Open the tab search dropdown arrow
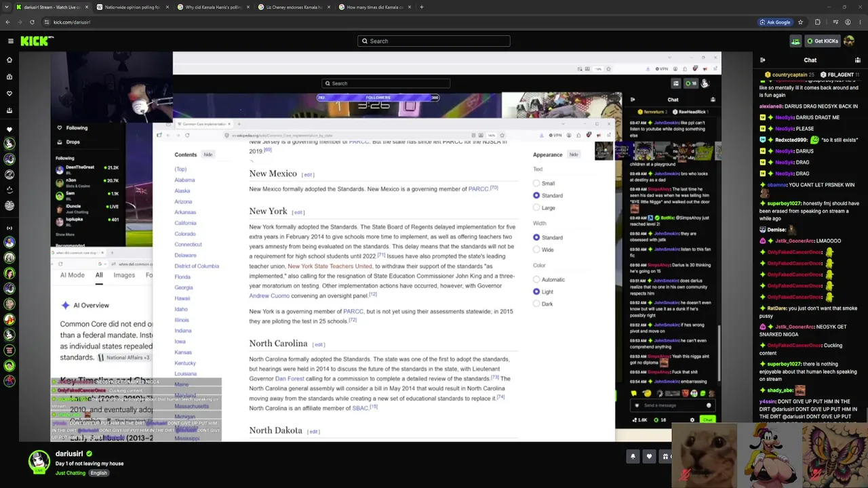 click(7, 7)
